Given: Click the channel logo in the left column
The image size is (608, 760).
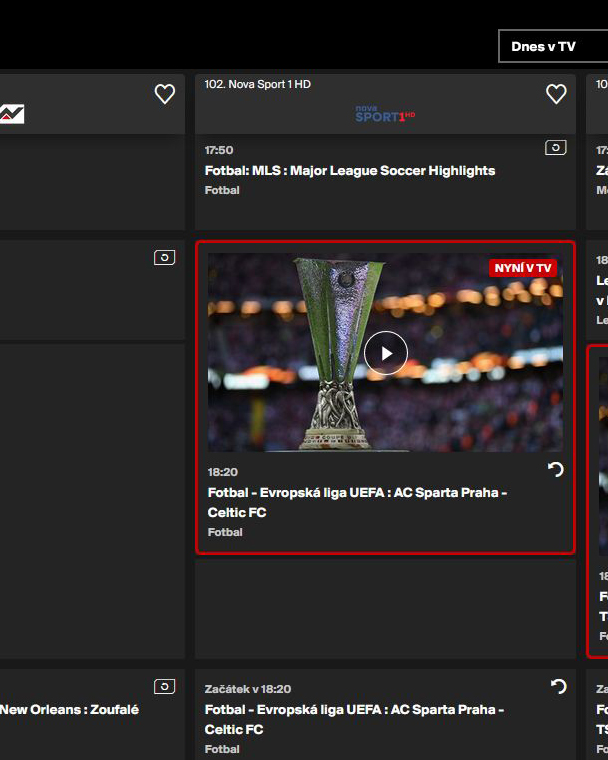Looking at the screenshot, I should pyautogui.click(x=12, y=114).
